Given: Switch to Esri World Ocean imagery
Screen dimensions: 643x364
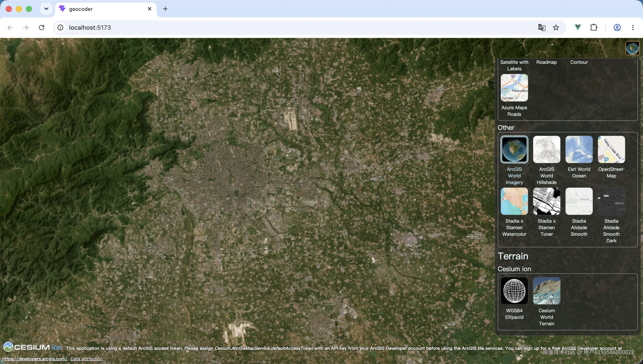Looking at the screenshot, I should click(x=579, y=149).
